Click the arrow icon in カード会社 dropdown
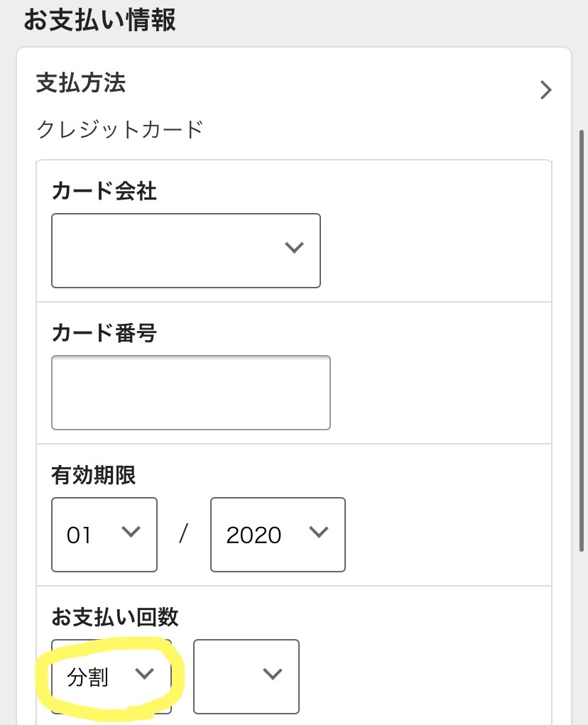The height and width of the screenshot is (725, 588). pyautogui.click(x=293, y=248)
